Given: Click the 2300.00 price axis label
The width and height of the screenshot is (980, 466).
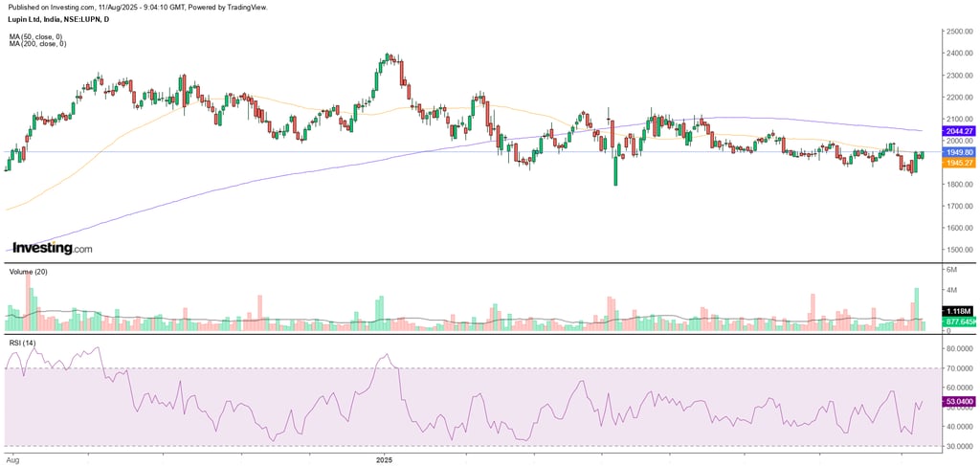Looking at the screenshot, I should click(960, 75).
